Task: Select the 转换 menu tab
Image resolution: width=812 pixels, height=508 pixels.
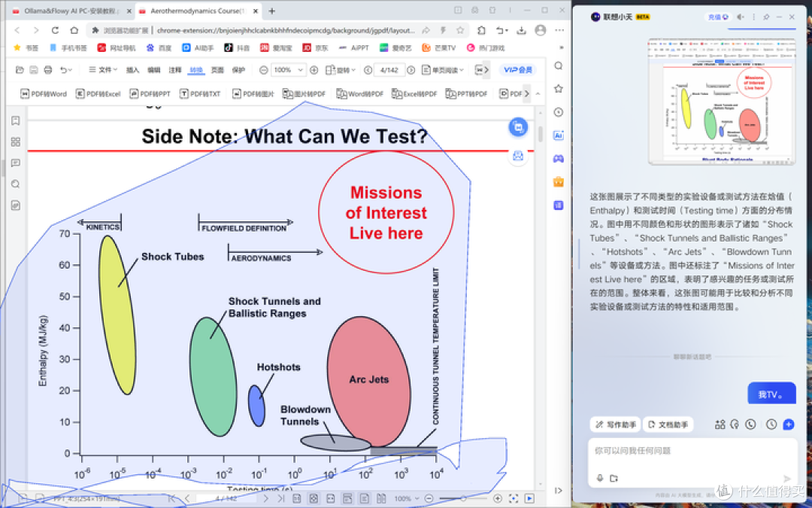Action: tap(196, 70)
